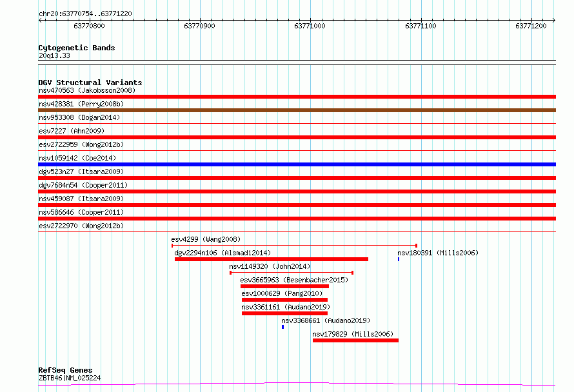Click the 20q13.33 band label

[x=54, y=55]
